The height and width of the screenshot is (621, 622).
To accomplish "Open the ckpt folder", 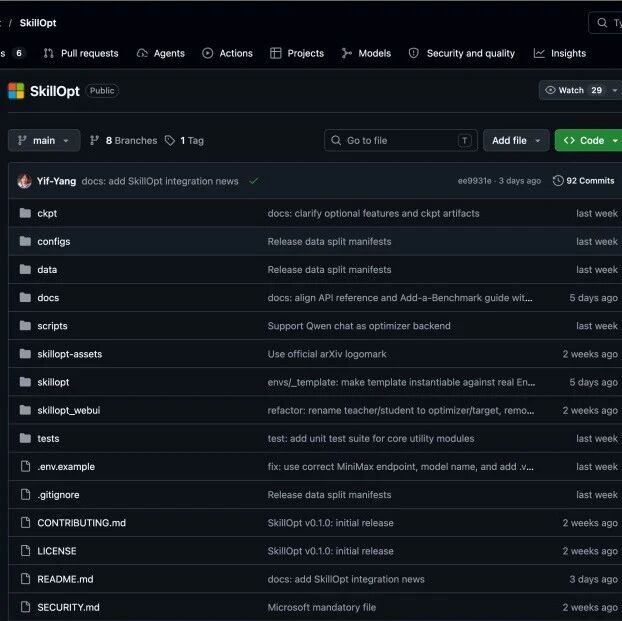I will tap(47, 213).
